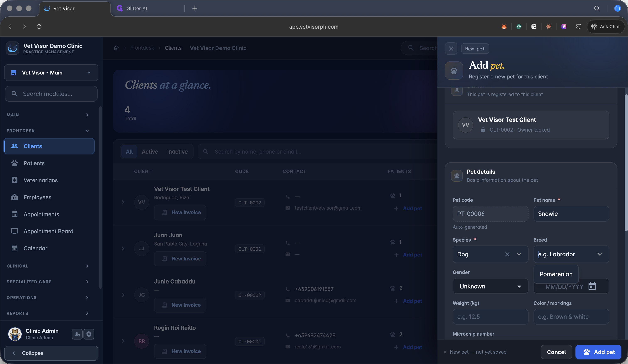
Task: Click the switch user icon button
Action: click(x=77, y=334)
